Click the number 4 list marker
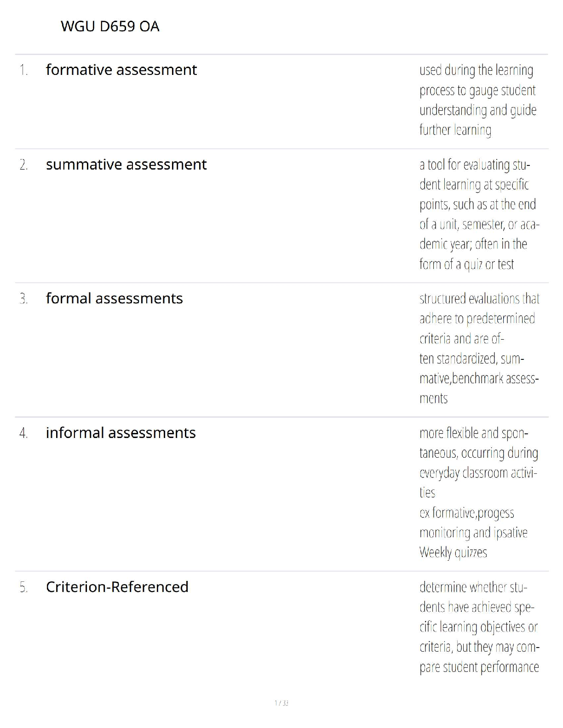The image size is (563, 728). 23,433
